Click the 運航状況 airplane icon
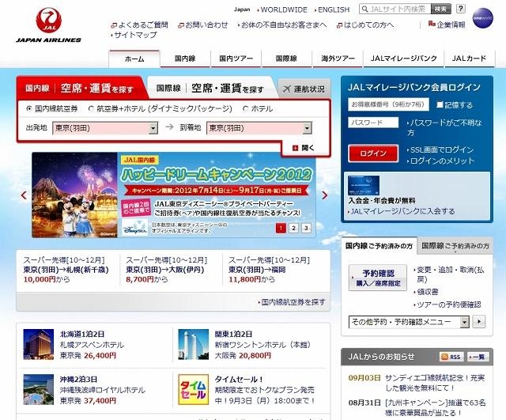 [x=286, y=89]
